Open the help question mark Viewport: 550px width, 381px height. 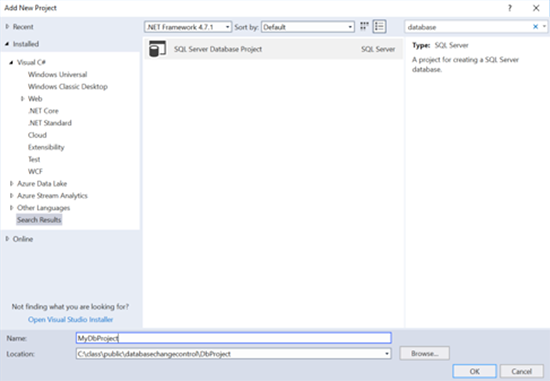point(510,8)
